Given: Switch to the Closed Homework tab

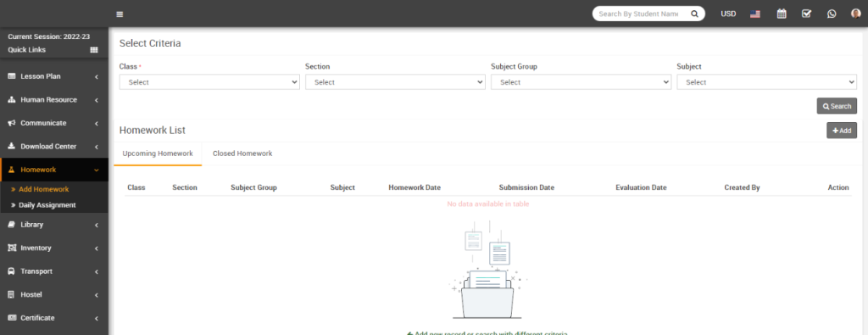Looking at the screenshot, I should coord(242,154).
